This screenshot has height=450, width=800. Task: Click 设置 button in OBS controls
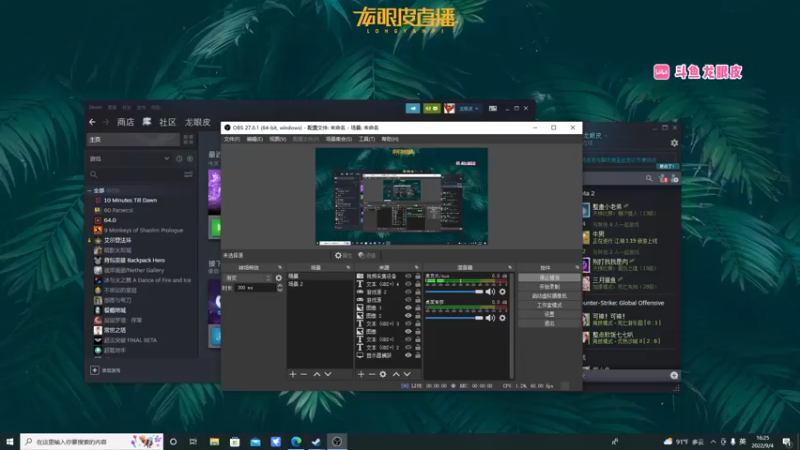549,314
